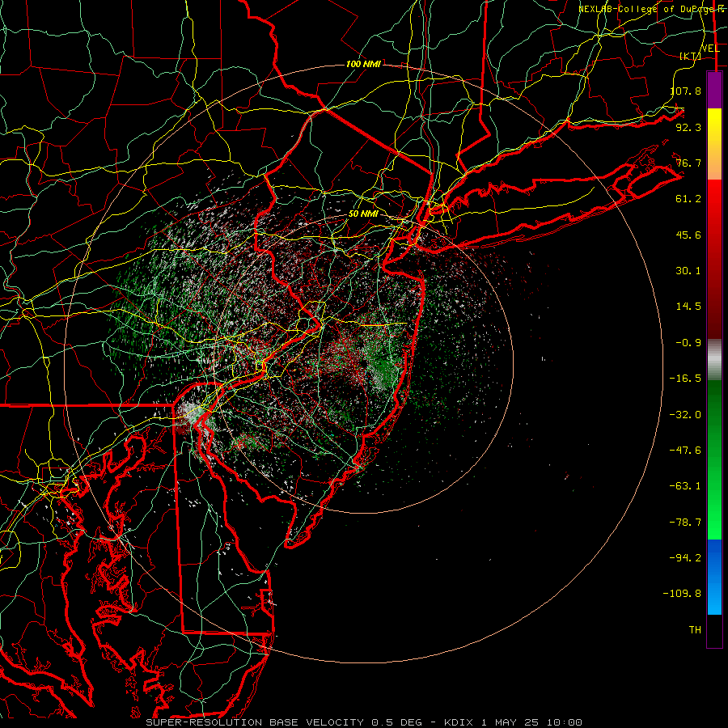Click the -0.9 velocity scale value
728x728 pixels.
tap(688, 343)
